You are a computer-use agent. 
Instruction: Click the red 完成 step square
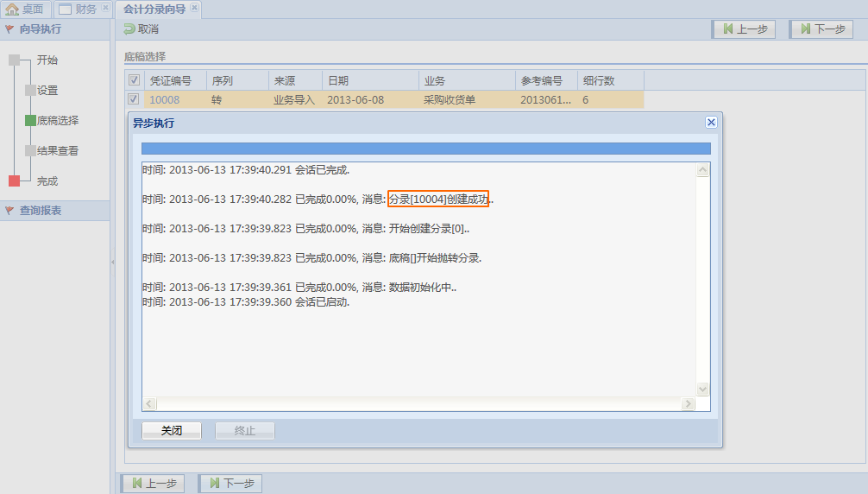click(14, 181)
